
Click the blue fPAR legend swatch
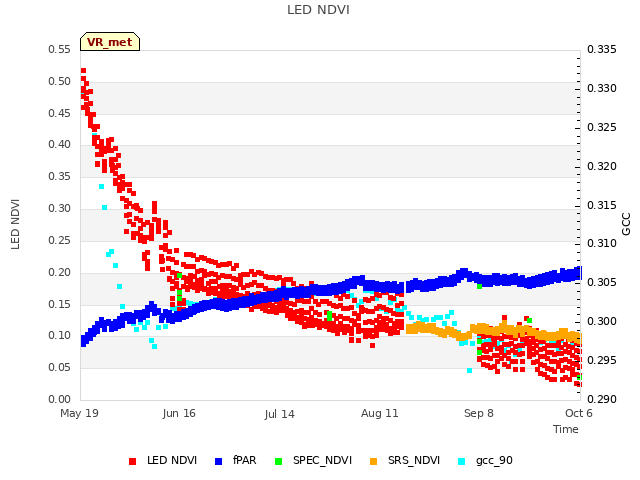[218, 461]
